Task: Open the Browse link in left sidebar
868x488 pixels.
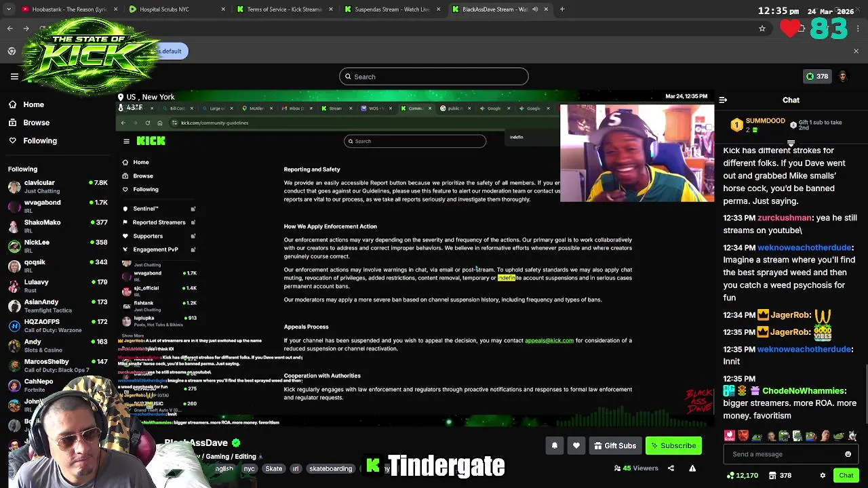Action: [37, 123]
